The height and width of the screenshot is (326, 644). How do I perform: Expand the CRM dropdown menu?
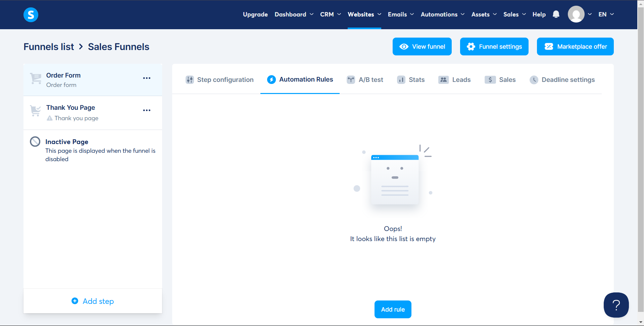point(330,14)
